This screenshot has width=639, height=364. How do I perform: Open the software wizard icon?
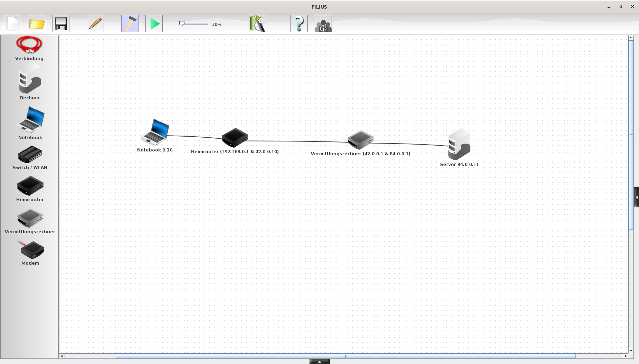pyautogui.click(x=258, y=24)
